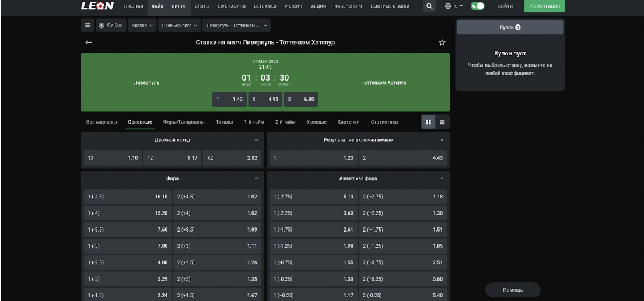Select handicap 1 (-3.5) at 7.60
644x301 pixels.
pyautogui.click(x=127, y=230)
